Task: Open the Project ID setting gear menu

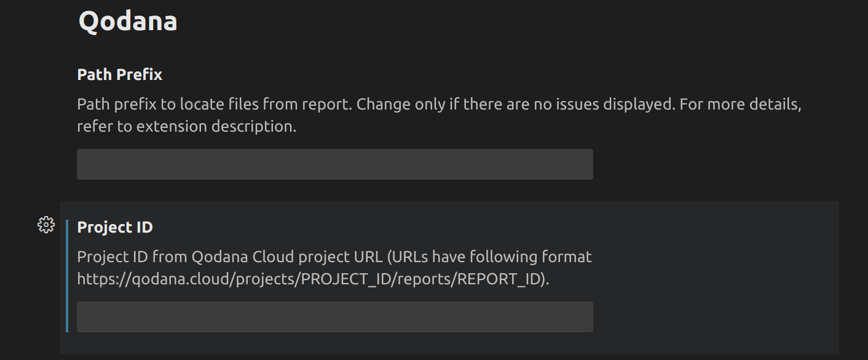Action: click(46, 225)
